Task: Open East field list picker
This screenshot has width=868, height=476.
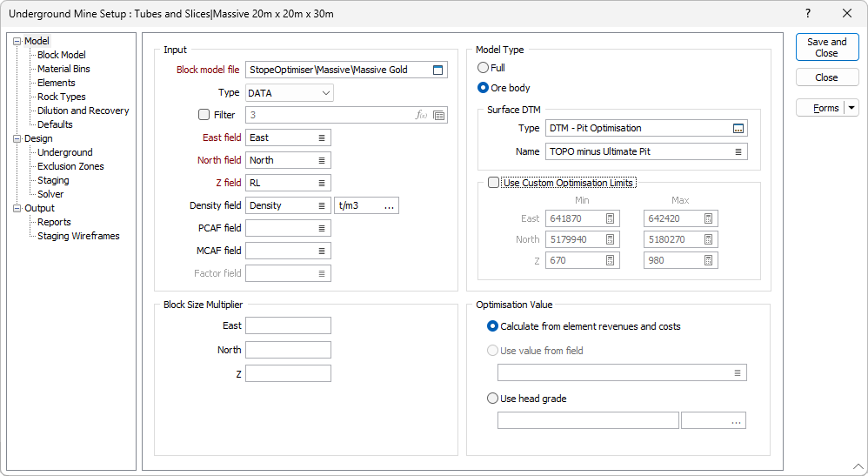Action: [x=322, y=138]
